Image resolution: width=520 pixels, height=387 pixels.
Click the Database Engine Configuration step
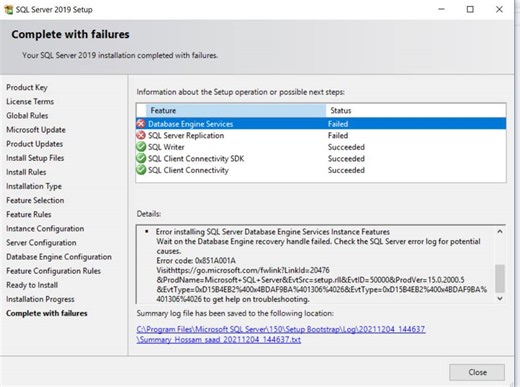pyautogui.click(x=59, y=257)
